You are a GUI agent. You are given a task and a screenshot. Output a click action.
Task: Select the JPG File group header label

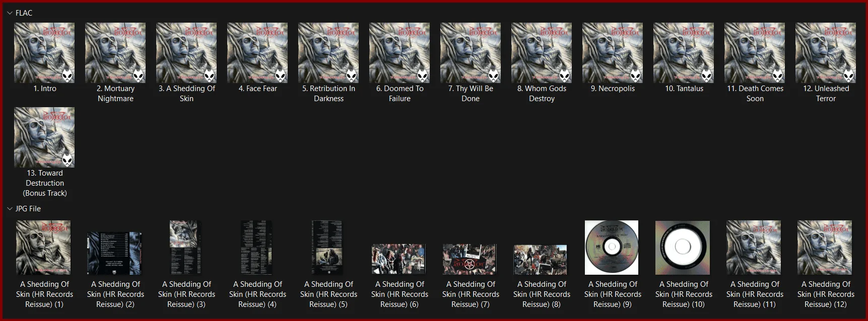28,209
